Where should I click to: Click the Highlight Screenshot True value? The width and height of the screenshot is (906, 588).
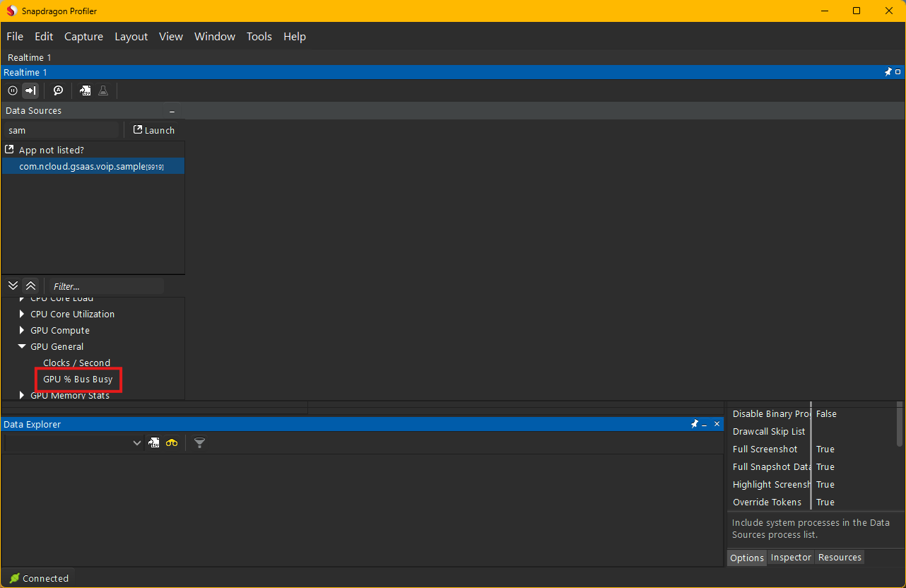pyautogui.click(x=825, y=485)
